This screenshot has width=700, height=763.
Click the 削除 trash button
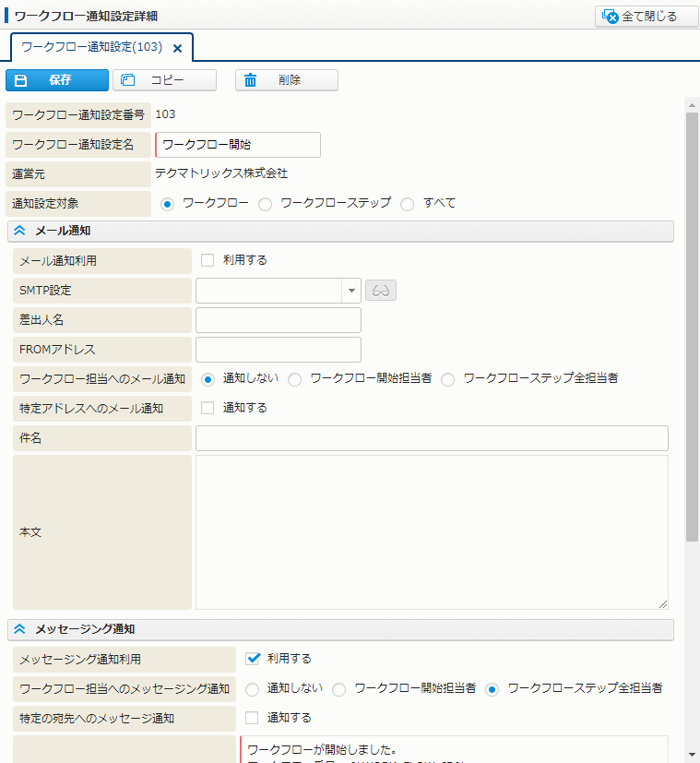tap(286, 80)
